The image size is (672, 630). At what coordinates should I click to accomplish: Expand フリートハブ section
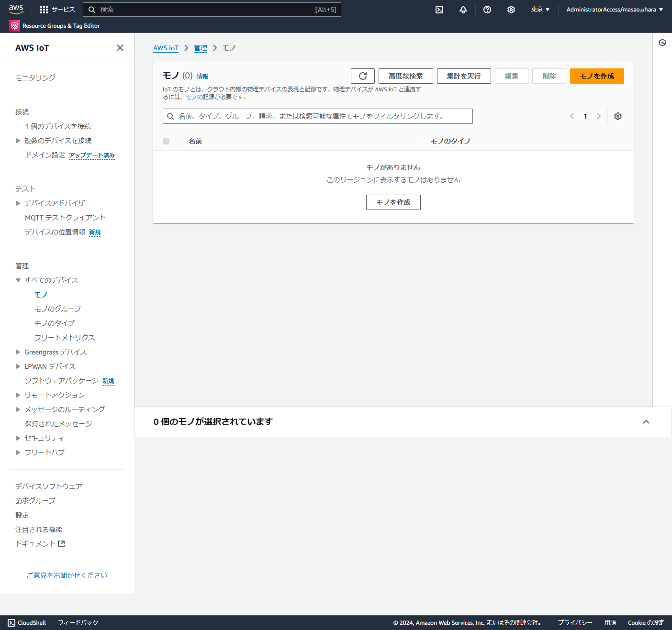(18, 453)
